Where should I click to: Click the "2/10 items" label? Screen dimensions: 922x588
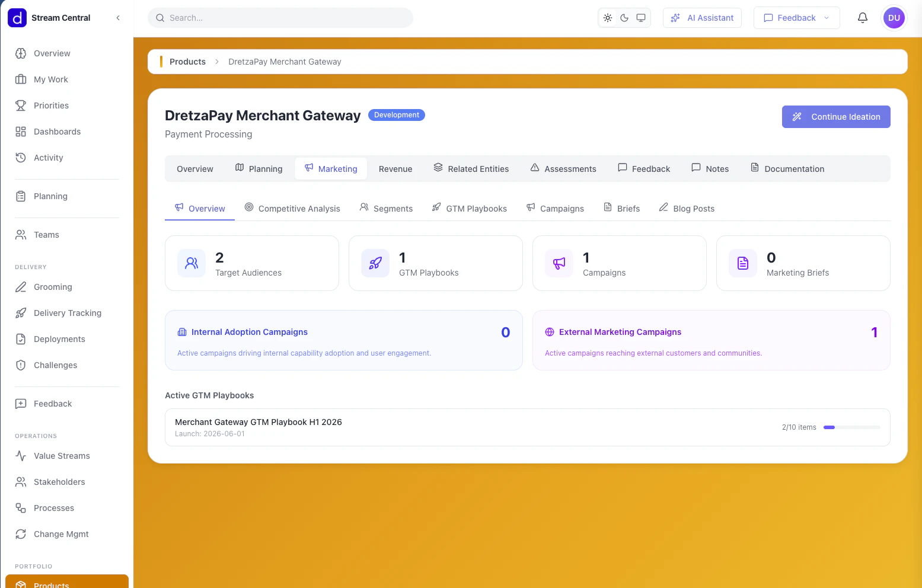point(799,427)
